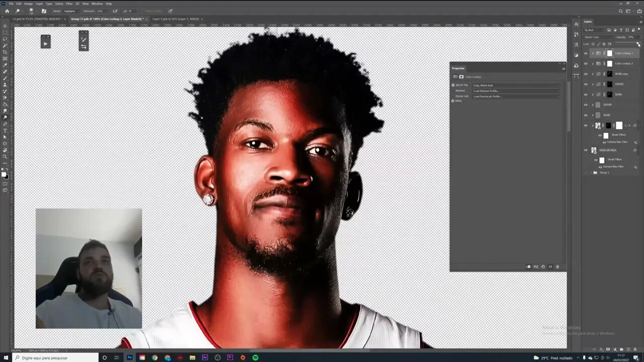Screen dimensions: 644x362
Task: Open the Load DeviceLink Profile dropdown
Action: [x=516, y=96]
